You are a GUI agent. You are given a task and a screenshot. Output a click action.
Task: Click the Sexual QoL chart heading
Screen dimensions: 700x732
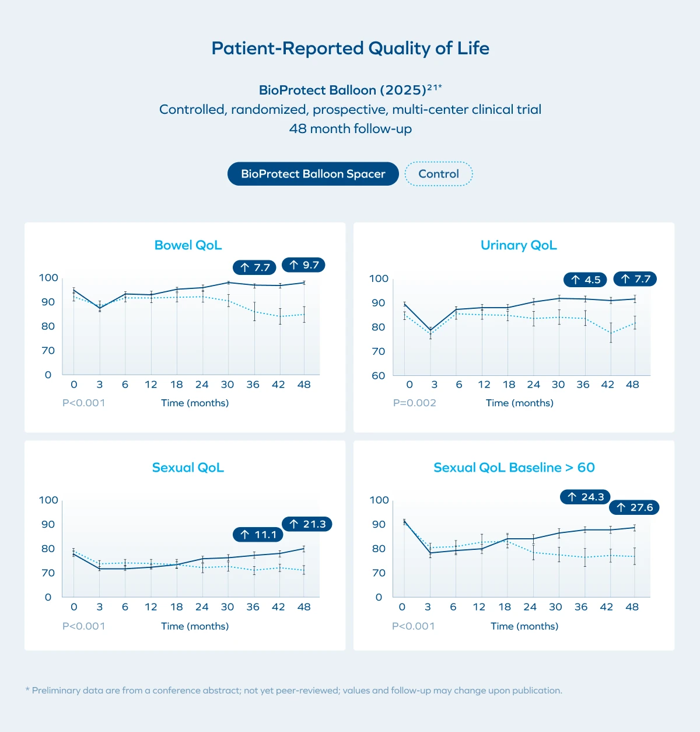(188, 468)
